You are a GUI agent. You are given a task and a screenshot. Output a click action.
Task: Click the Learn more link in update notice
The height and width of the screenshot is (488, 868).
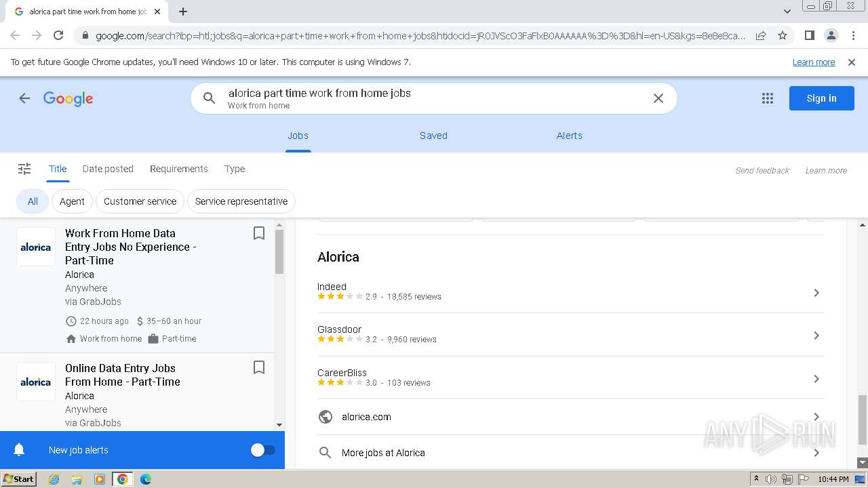pyautogui.click(x=814, y=62)
